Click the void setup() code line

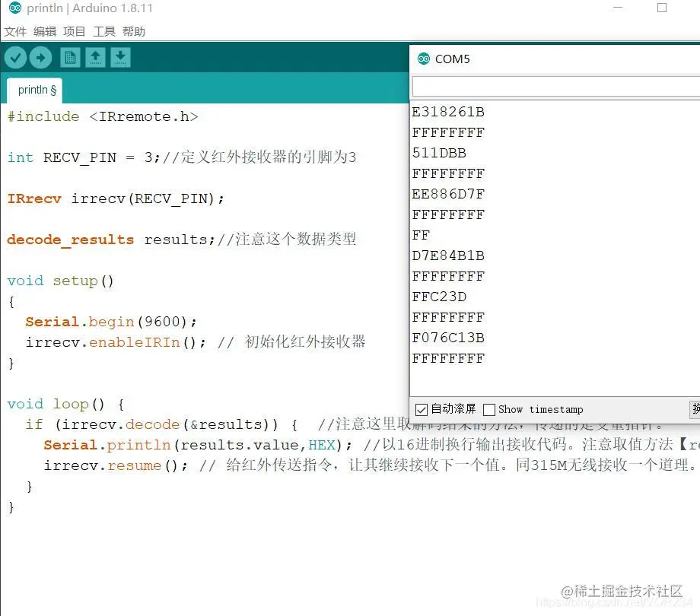click(61, 281)
